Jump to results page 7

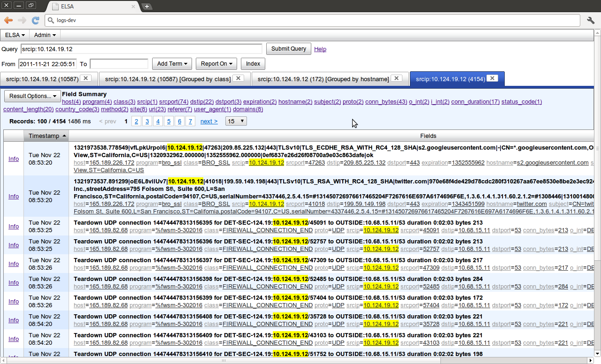pyautogui.click(x=190, y=121)
